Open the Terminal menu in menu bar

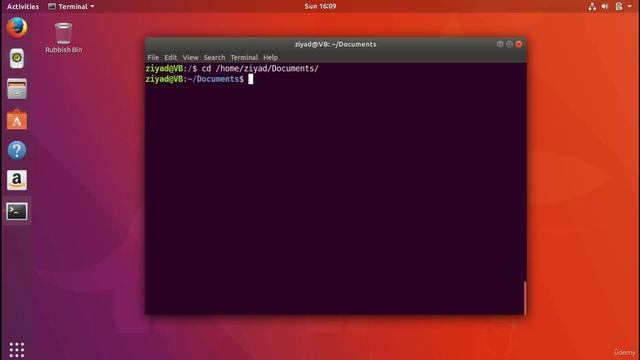244,58
